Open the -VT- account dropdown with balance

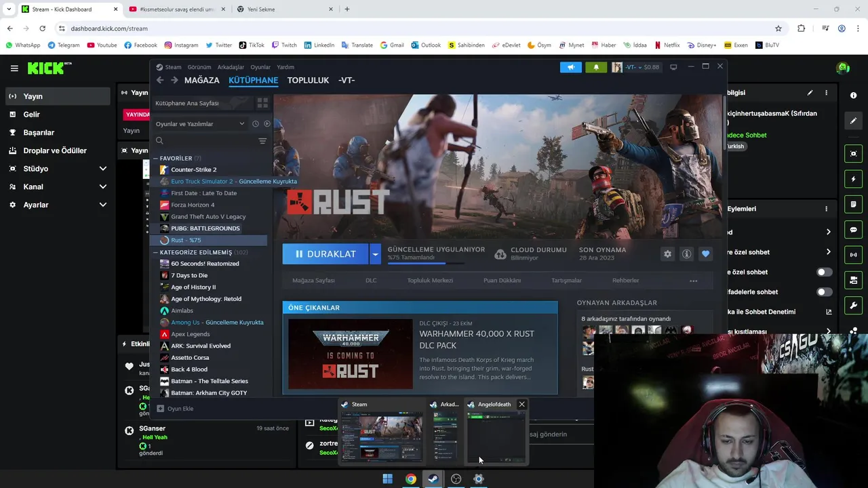click(x=636, y=67)
